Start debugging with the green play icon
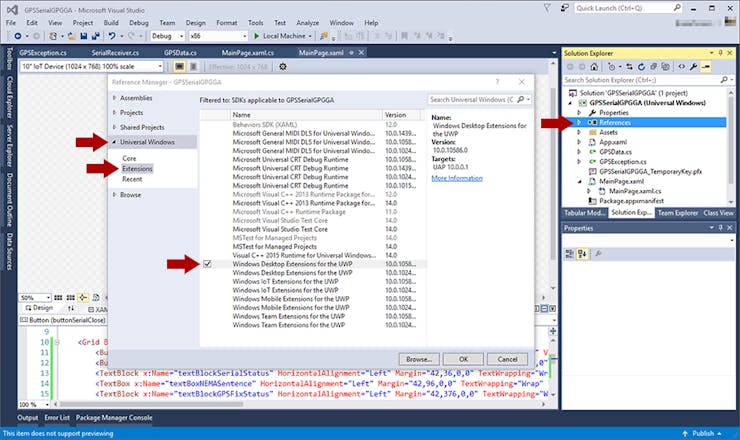Viewport: 740px width, 440px height. 256,36
